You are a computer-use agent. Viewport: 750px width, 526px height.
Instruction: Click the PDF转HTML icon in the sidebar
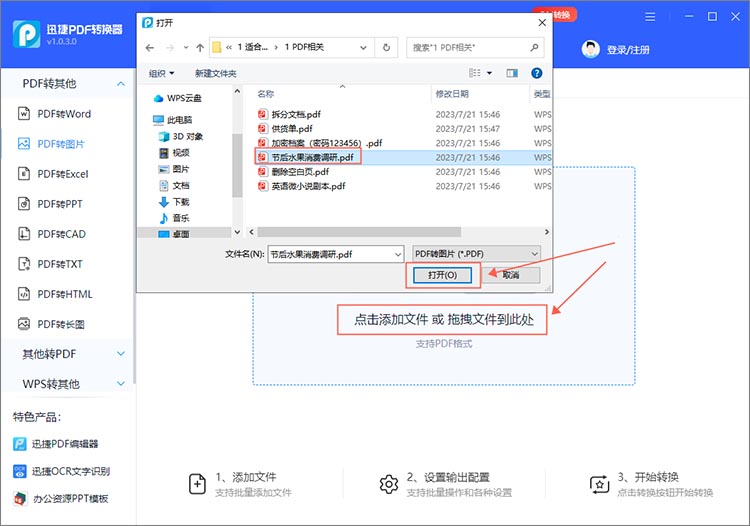24,294
